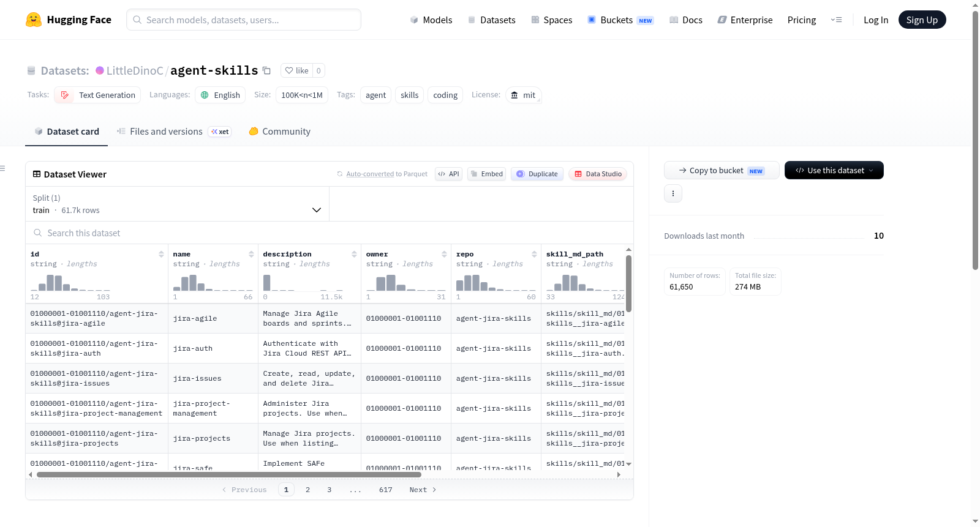Click the Hugging Face logo icon

tap(34, 20)
